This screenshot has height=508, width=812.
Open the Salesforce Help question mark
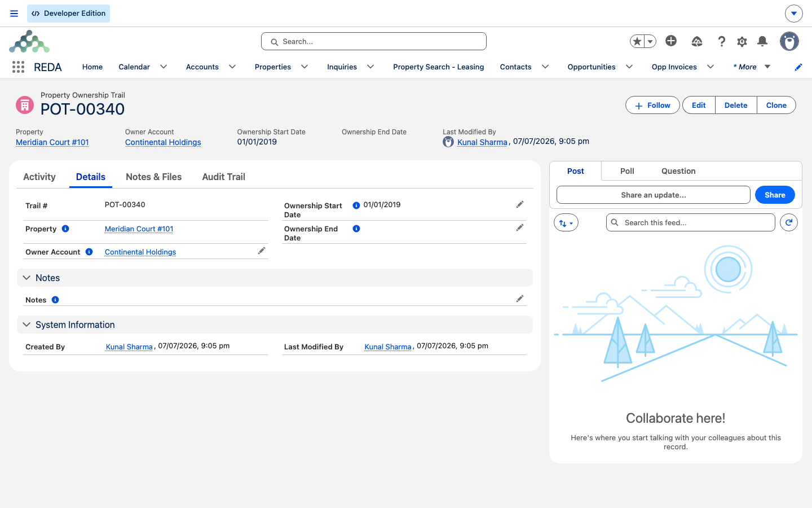click(721, 41)
